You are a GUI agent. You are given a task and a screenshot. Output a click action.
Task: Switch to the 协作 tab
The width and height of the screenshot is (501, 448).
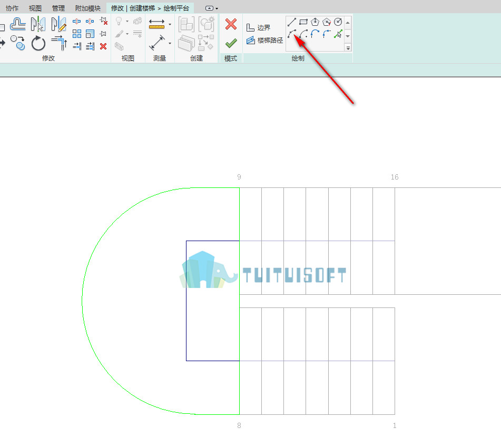pos(12,8)
